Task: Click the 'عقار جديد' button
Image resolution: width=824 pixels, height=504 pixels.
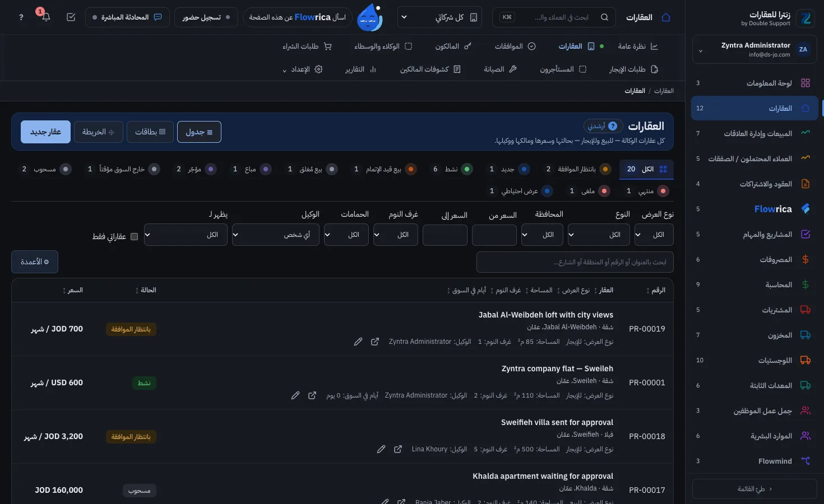Action: tap(46, 132)
